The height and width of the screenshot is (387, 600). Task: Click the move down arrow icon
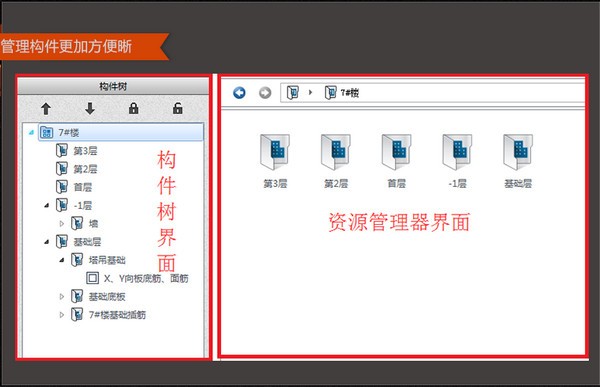pyautogui.click(x=90, y=108)
